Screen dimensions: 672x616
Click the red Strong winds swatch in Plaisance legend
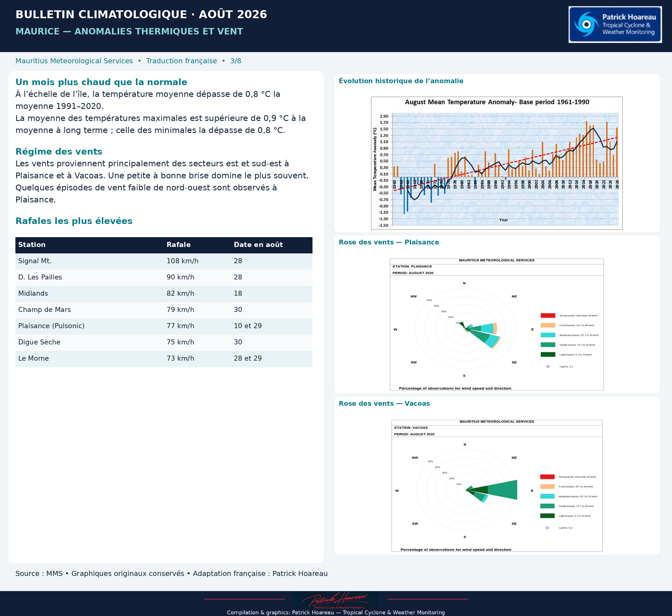pos(548,316)
